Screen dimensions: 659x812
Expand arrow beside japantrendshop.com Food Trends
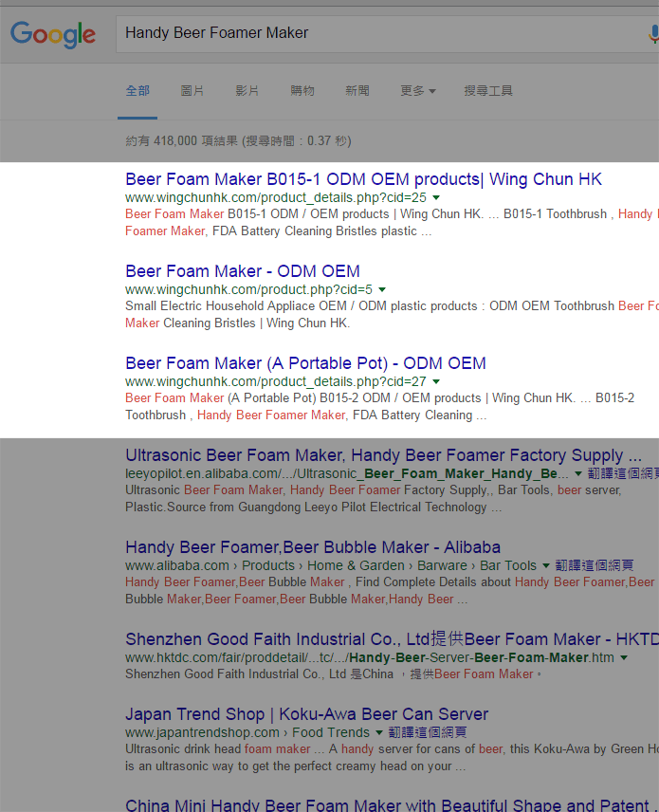379,732
